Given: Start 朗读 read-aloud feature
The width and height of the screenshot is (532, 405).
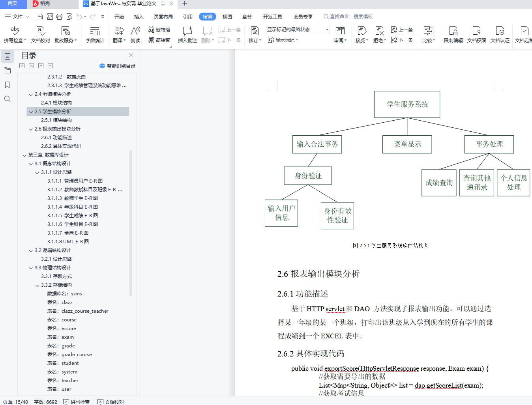Looking at the screenshot, I should coord(135,34).
